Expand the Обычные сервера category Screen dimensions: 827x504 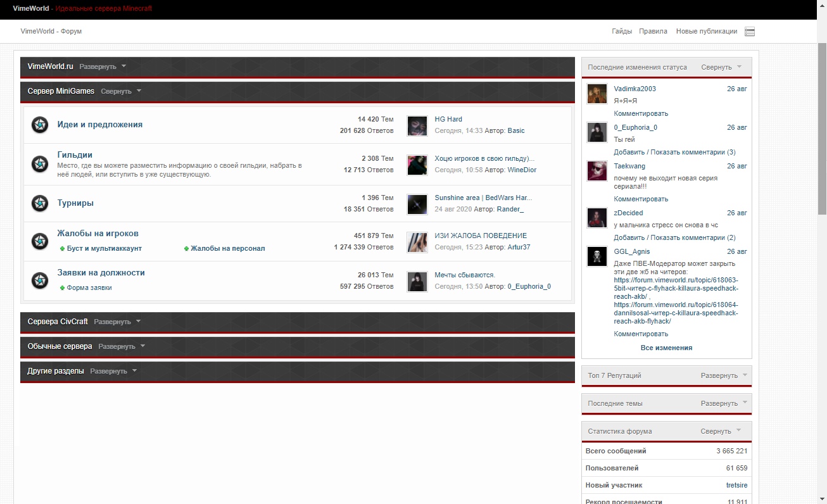click(x=122, y=346)
